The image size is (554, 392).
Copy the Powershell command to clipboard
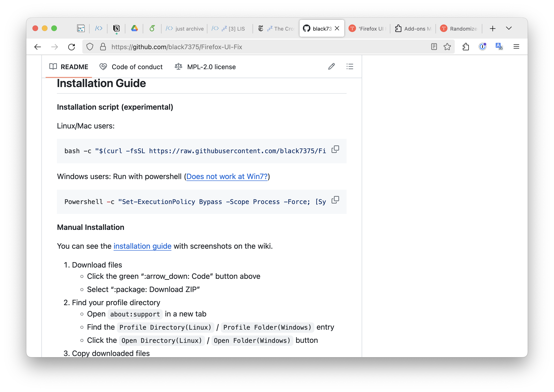pos(335,200)
